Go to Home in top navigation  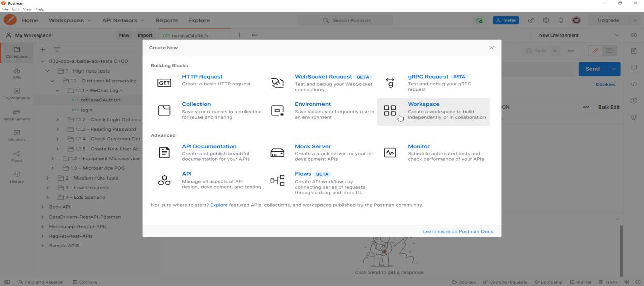pyautogui.click(x=30, y=20)
